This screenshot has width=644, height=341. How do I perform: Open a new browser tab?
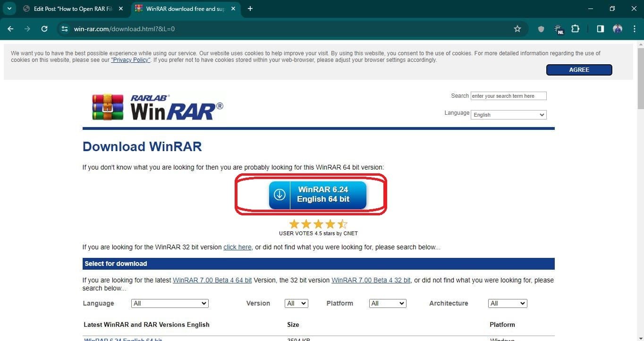pos(250,9)
